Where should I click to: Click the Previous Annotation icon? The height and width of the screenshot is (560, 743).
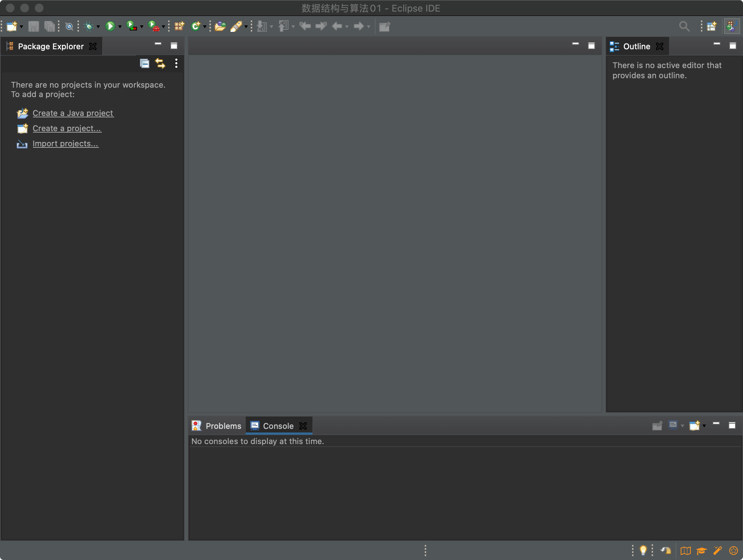[283, 26]
